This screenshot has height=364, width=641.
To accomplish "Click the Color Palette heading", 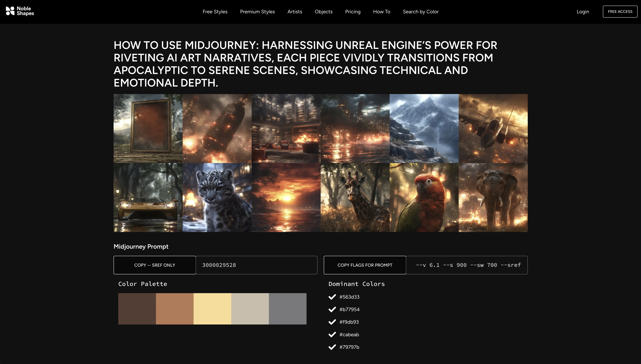I will pos(143,284).
